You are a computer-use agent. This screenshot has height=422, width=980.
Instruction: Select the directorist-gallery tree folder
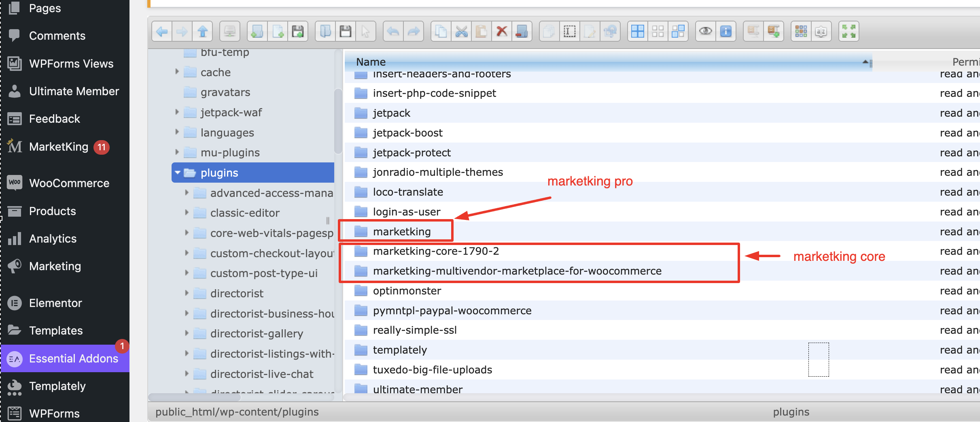257,333
